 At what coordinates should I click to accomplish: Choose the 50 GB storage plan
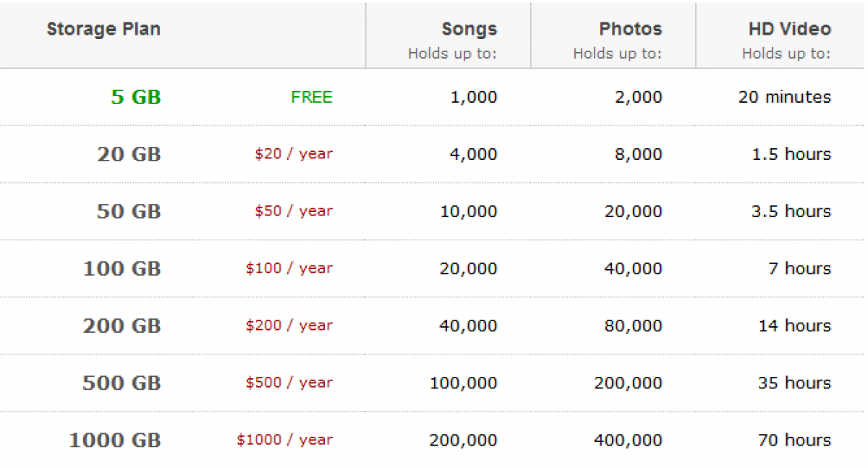pos(129,212)
